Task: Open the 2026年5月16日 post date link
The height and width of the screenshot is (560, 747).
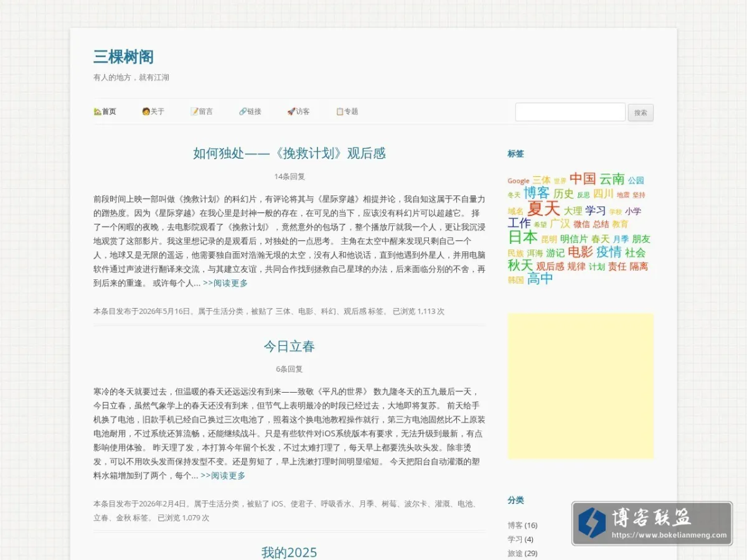Action: point(165,311)
